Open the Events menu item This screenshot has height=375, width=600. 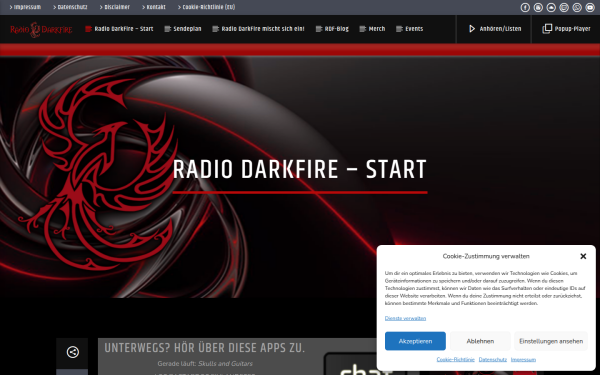(409, 29)
